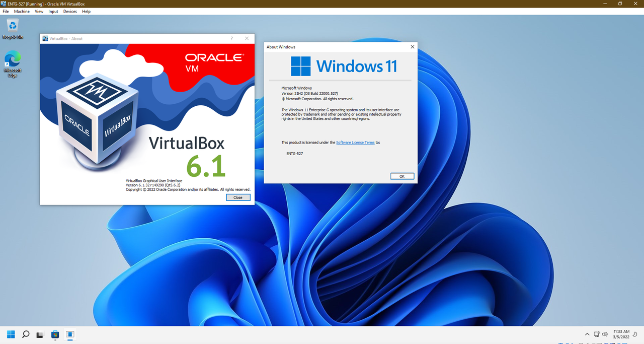Show hidden tray icons chevron

[x=587, y=334]
